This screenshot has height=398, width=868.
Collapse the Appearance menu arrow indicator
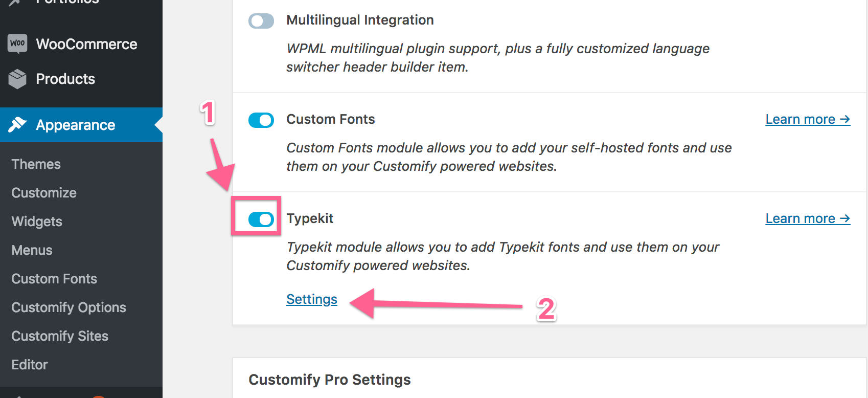pos(158,125)
